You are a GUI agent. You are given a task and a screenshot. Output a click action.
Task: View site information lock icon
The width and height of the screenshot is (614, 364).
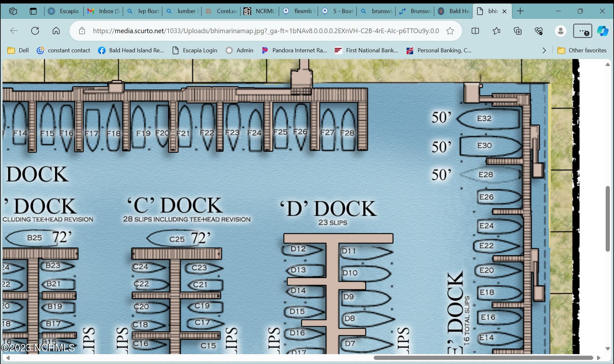click(x=82, y=31)
